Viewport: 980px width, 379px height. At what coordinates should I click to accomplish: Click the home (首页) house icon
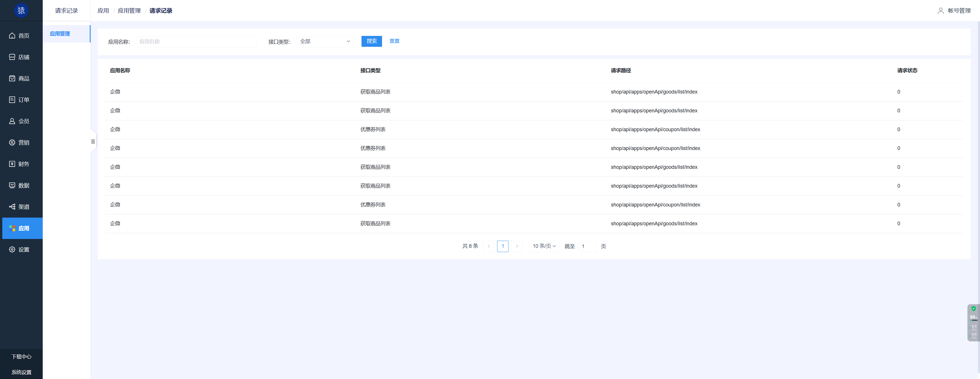coord(12,36)
